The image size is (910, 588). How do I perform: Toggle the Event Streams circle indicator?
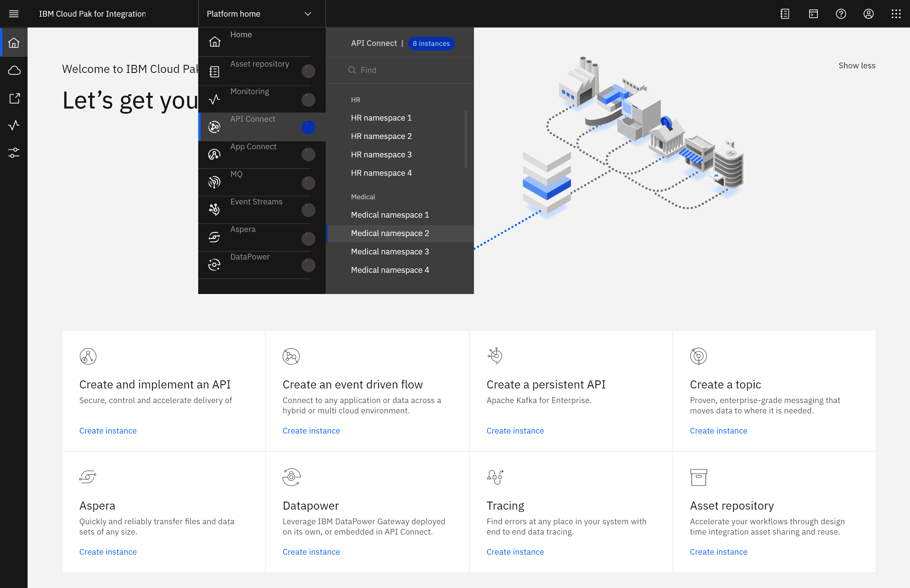point(308,210)
